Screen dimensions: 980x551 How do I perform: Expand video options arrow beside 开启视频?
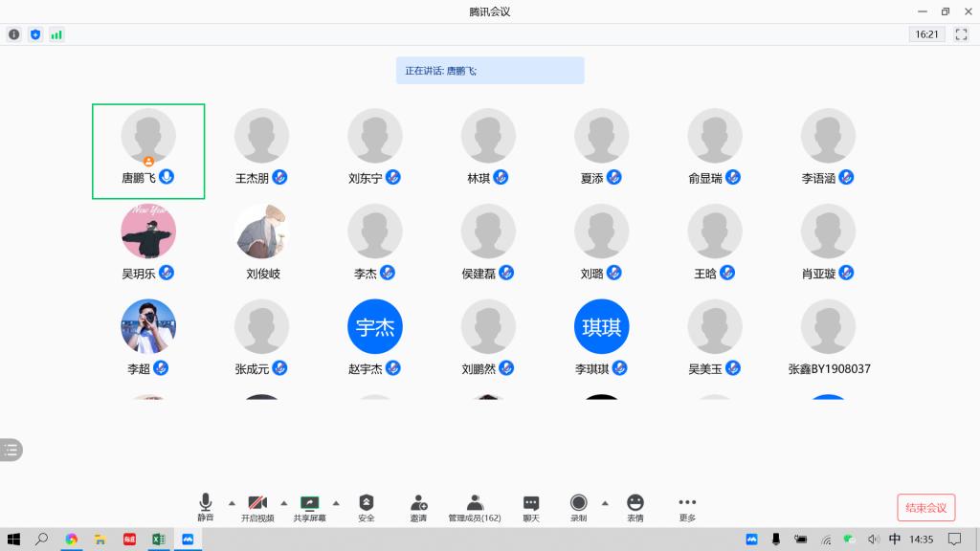283,502
